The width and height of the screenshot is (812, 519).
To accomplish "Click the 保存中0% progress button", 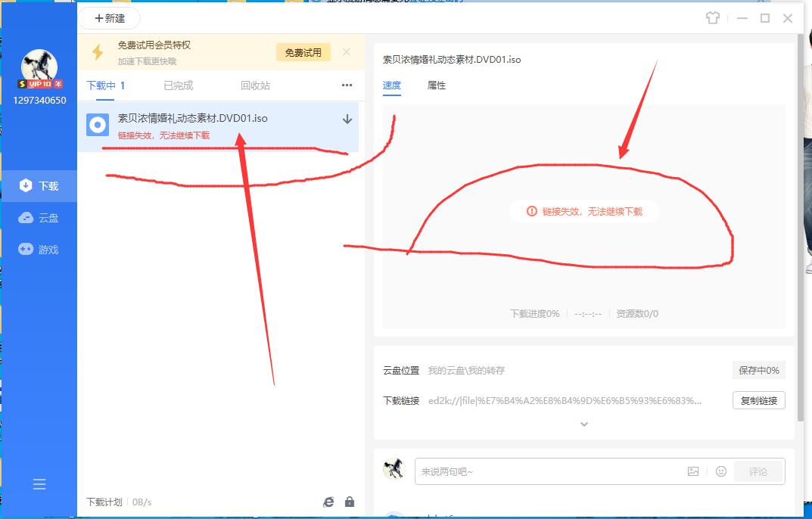I will 759,370.
